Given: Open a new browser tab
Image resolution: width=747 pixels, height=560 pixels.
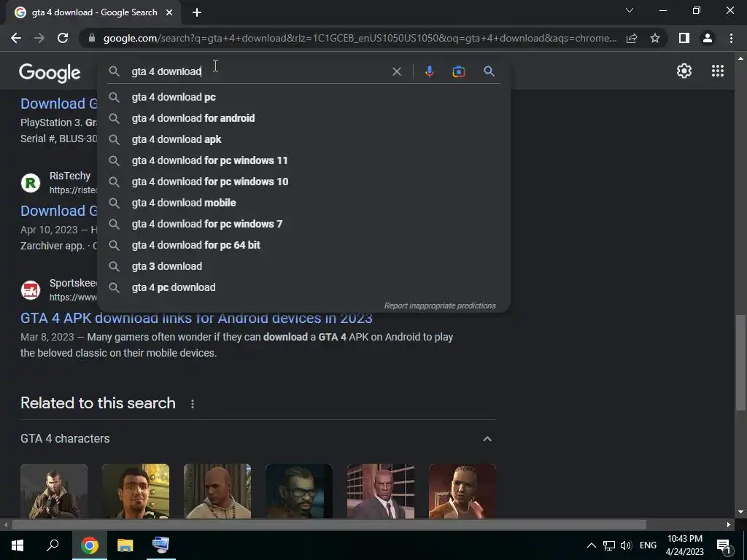Looking at the screenshot, I should click(197, 12).
